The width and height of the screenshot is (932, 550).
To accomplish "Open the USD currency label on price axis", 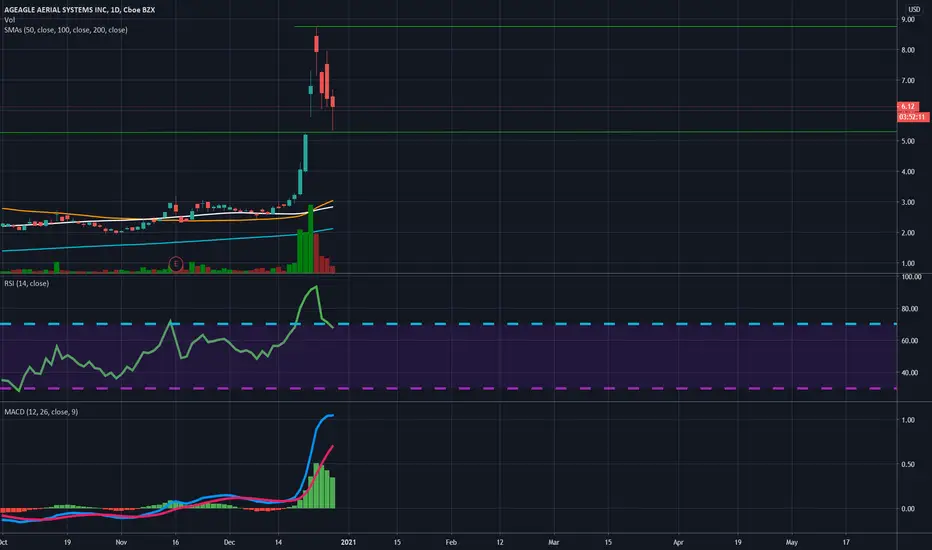I will click(914, 10).
